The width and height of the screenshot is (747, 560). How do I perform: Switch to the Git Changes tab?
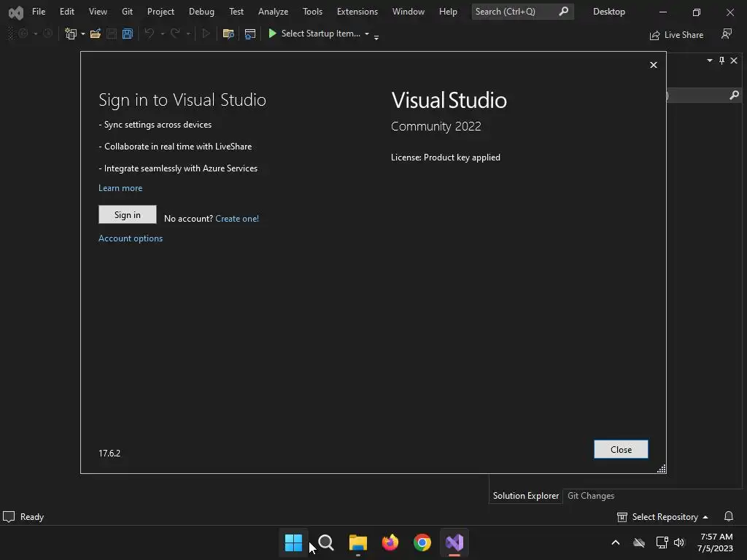coord(591,496)
